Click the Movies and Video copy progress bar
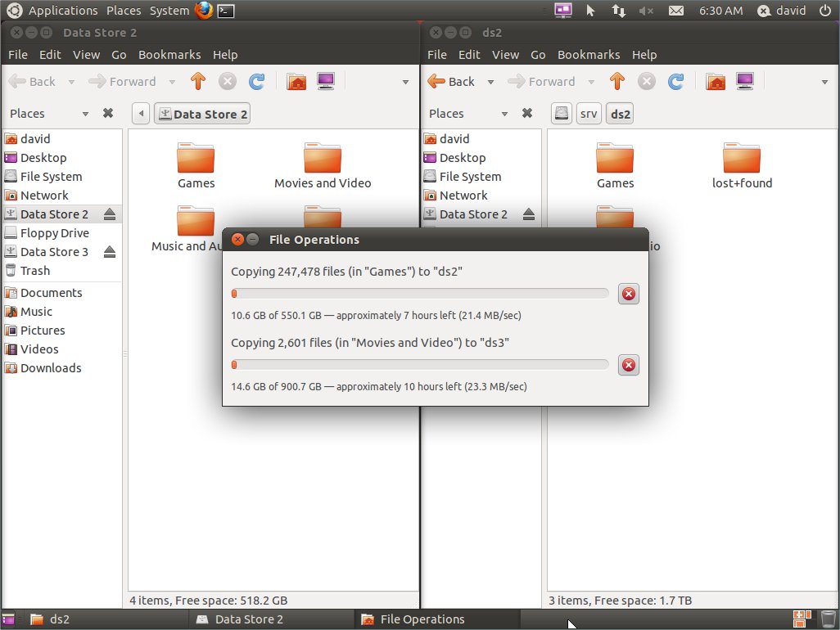The height and width of the screenshot is (630, 840). [420, 365]
